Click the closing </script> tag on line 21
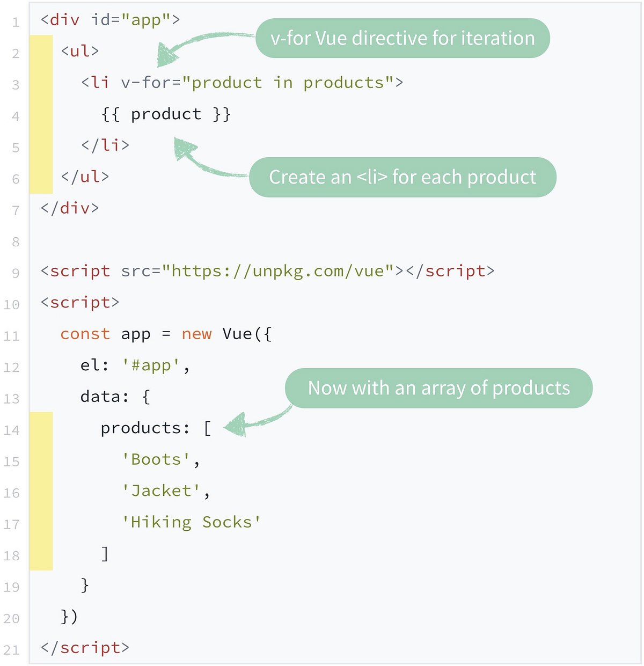Image resolution: width=644 pixels, height=666 pixels. [86, 648]
